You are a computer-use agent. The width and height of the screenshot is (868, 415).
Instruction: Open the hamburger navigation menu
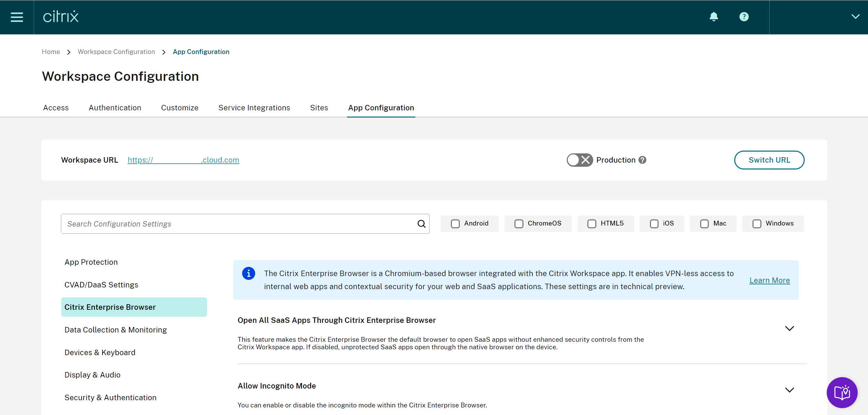point(17,17)
